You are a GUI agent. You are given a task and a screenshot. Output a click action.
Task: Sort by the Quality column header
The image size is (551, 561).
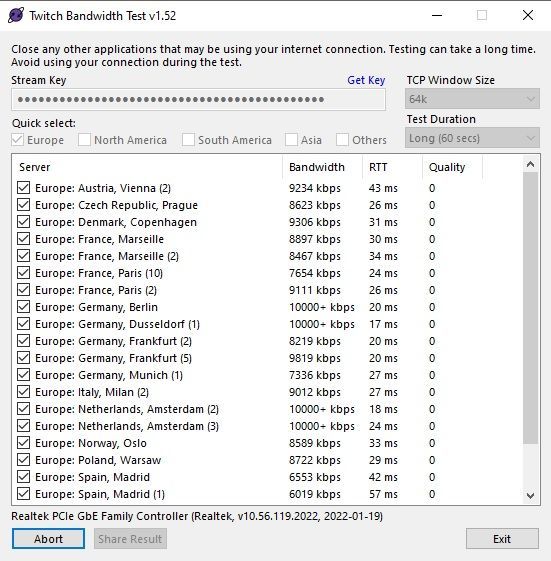[453, 167]
